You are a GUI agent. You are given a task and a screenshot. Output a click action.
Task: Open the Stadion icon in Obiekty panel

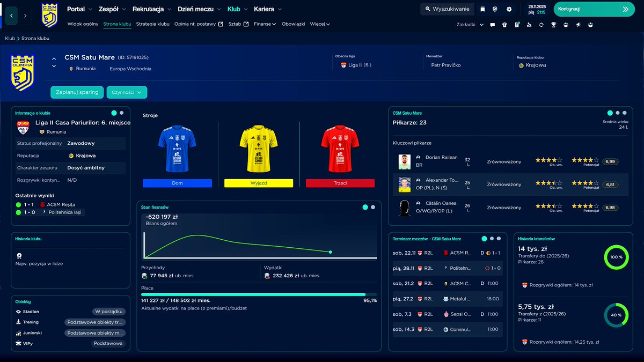point(19,312)
